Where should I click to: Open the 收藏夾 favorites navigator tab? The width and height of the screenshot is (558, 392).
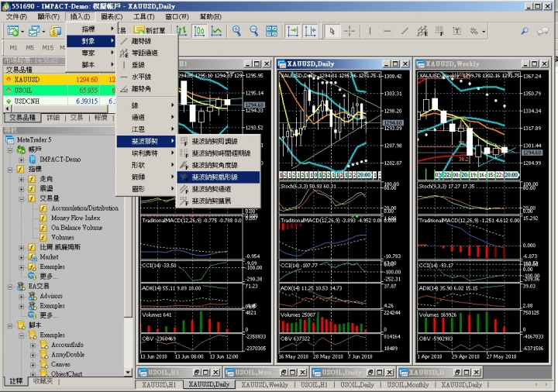pyautogui.click(x=42, y=381)
